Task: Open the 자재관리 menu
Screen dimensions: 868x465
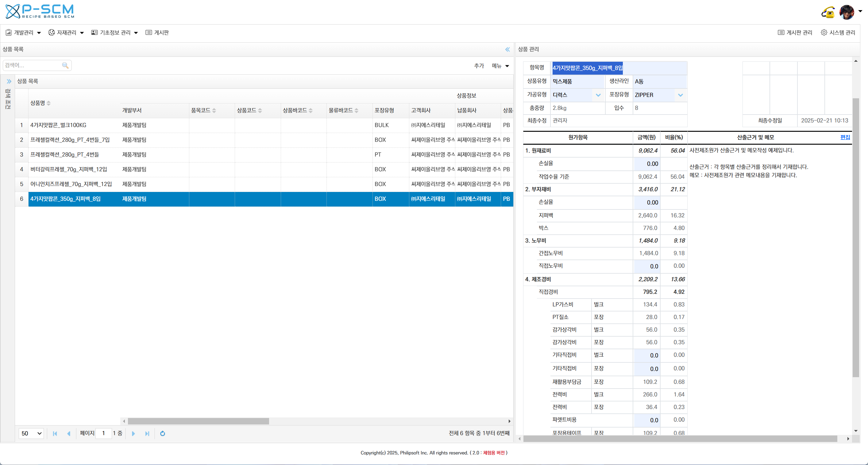Action: [66, 33]
